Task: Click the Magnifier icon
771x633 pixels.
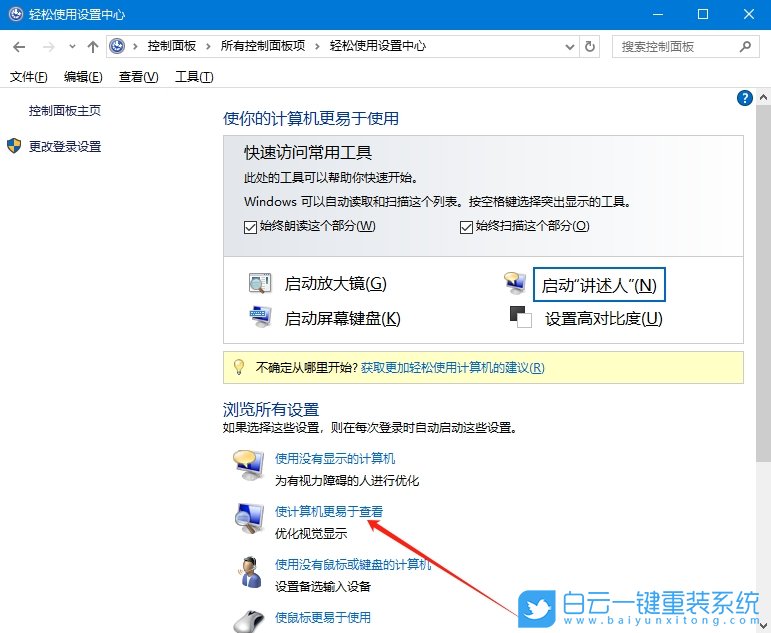Action: point(260,283)
